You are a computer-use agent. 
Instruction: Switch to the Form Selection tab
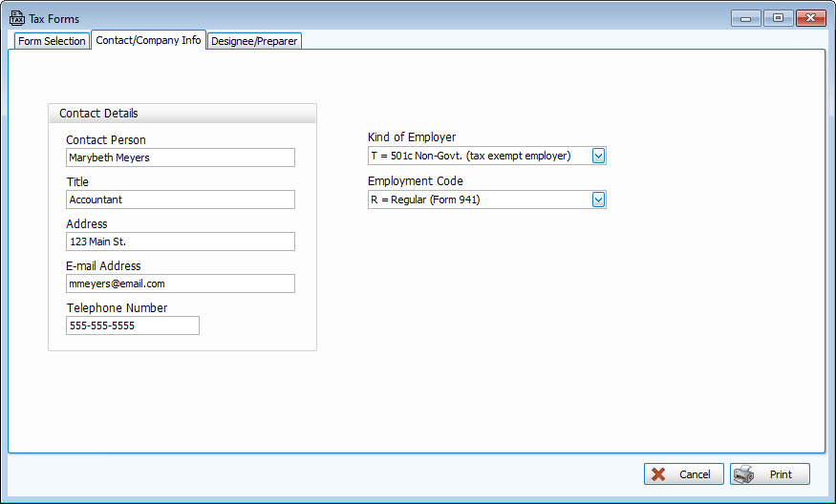tap(52, 41)
